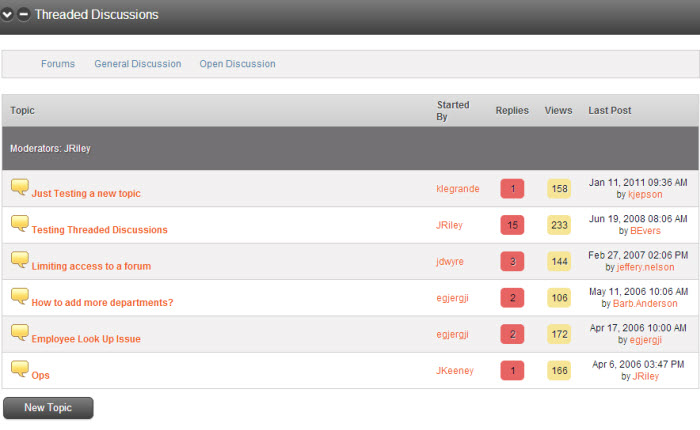
Task: Open the Ops topic link
Action: coord(40,376)
